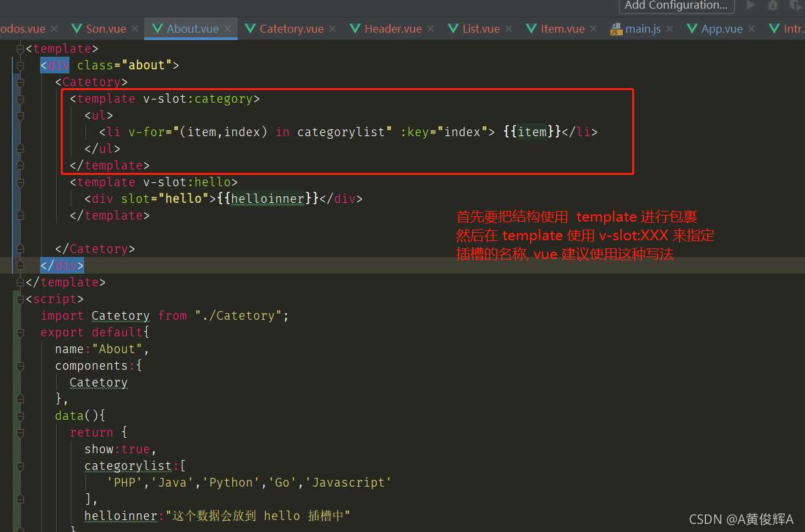This screenshot has width=805, height=532.
Task: Switch to the About.vue tab
Action: point(192,29)
